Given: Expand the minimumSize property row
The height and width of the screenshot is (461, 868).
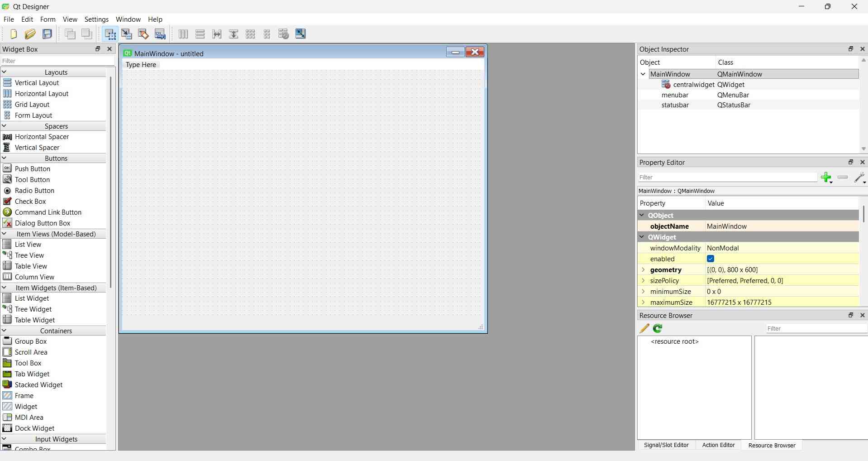Looking at the screenshot, I should tap(643, 292).
